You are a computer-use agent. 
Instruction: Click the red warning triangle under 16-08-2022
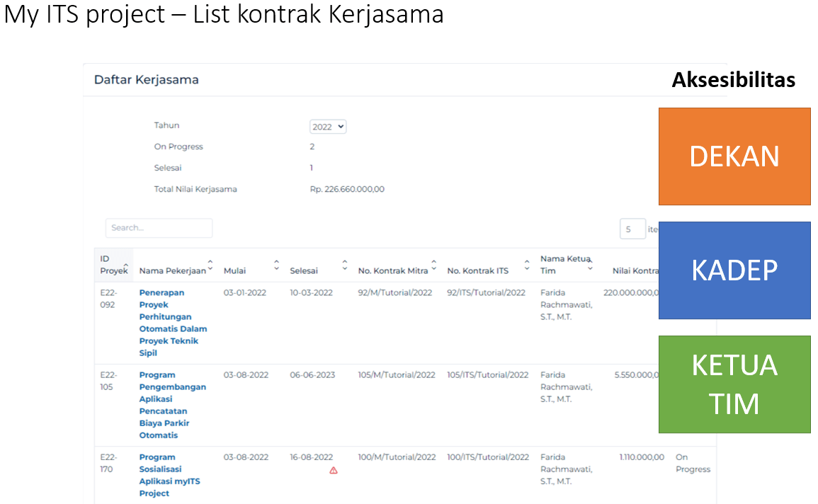coord(334,470)
